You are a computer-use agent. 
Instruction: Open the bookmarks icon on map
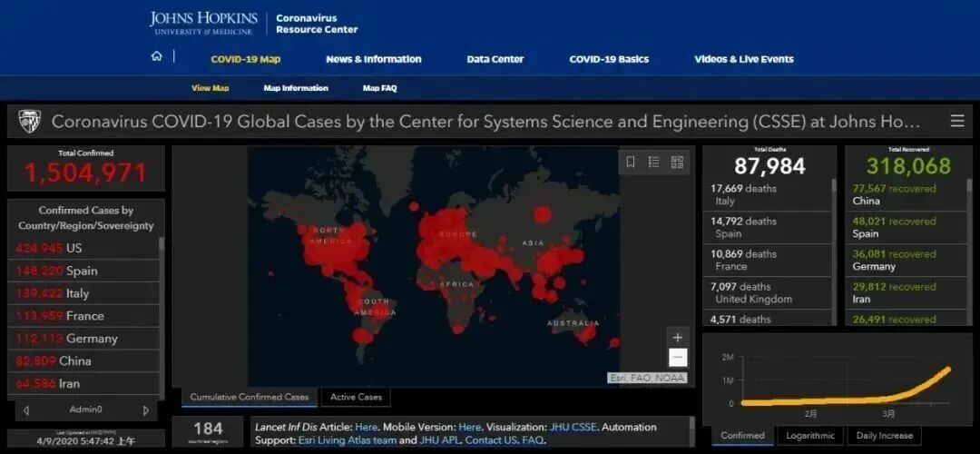pos(631,163)
